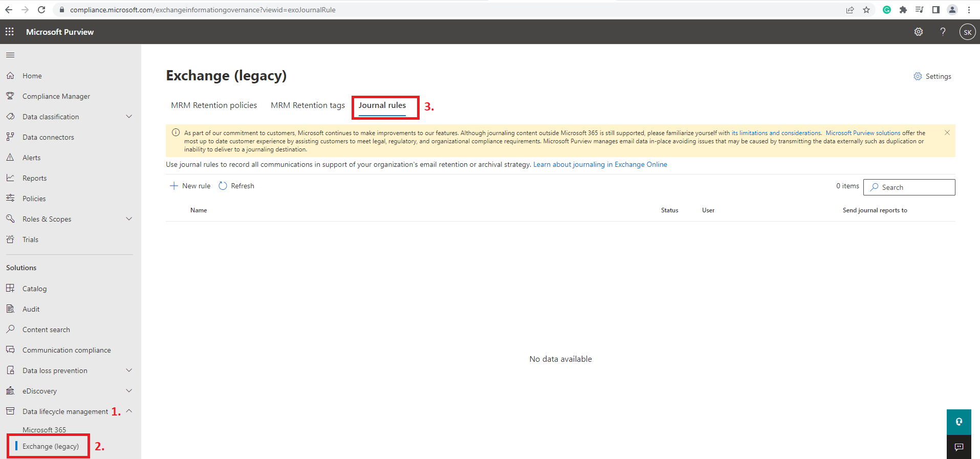Viewport: 980px width, 459px height.
Task: Open Learn about journaling in Exchange Online
Action: (600, 164)
